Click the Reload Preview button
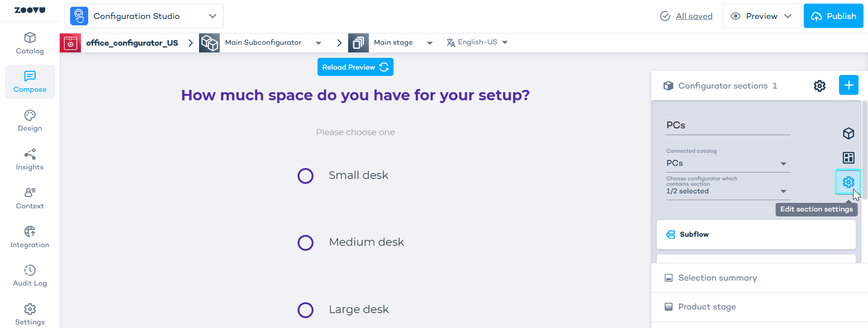 point(355,67)
